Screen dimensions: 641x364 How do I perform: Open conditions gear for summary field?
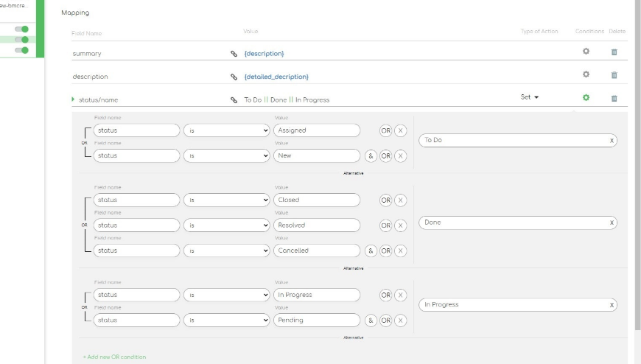[x=586, y=52]
